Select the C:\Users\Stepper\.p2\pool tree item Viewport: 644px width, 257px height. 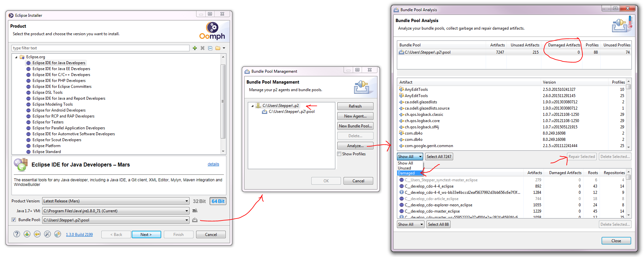(x=291, y=112)
